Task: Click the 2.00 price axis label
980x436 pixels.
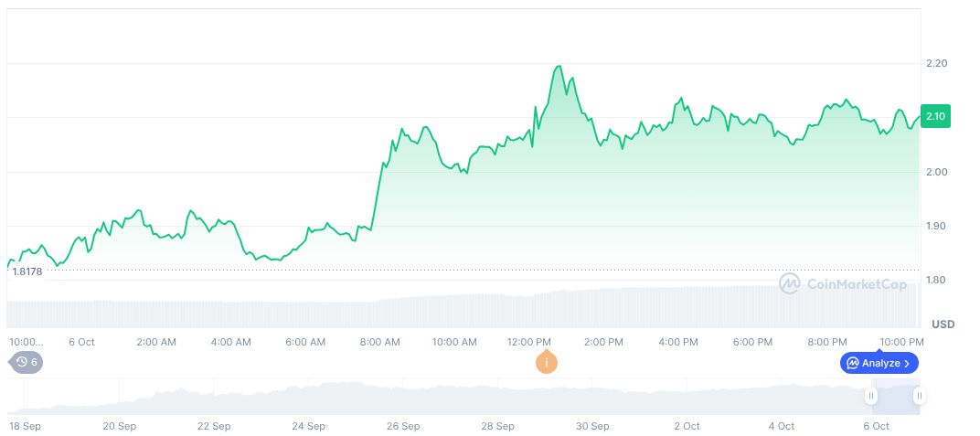Action: pyautogui.click(x=935, y=172)
